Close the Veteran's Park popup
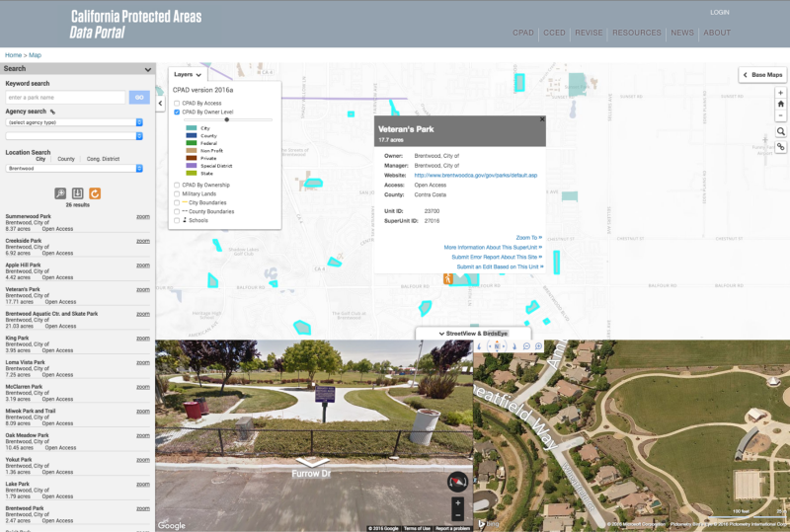 tap(542, 119)
